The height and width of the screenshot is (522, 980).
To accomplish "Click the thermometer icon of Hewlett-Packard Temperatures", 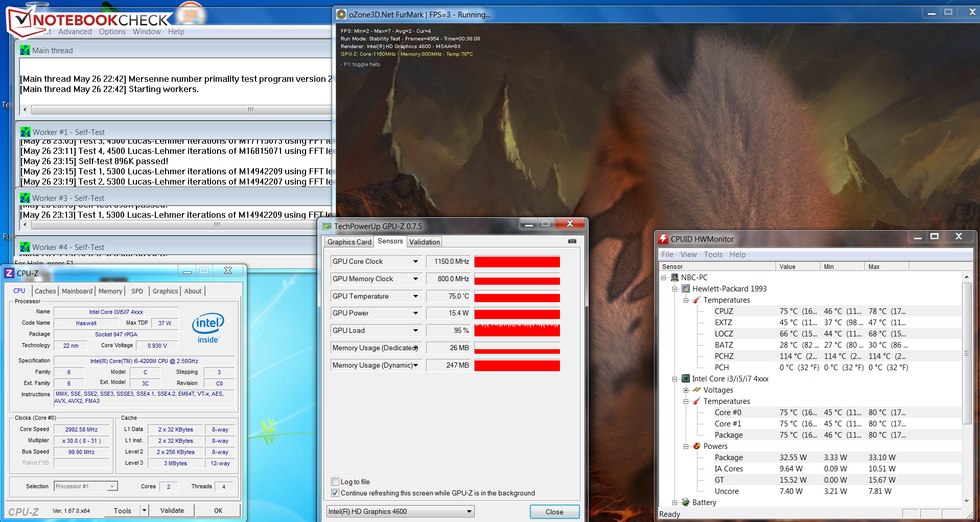I will [x=697, y=300].
